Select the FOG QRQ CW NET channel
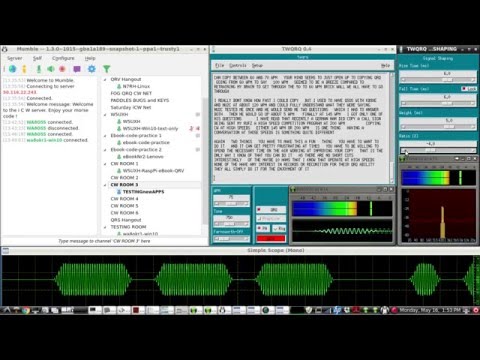This screenshot has width=480, height=360. pos(131,93)
